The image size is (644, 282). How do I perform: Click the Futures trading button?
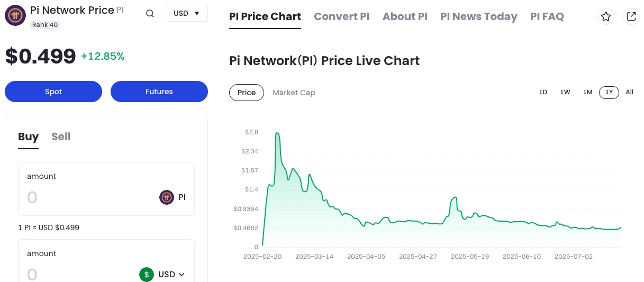[x=159, y=92]
